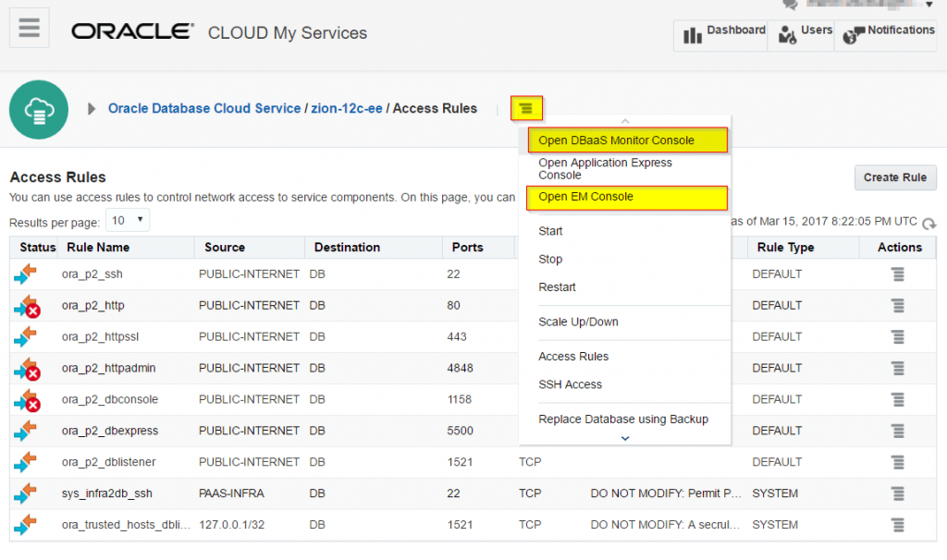This screenshot has height=560, width=947.
Task: Click the disabled status icon for ora_p2_http
Action: coord(25,305)
